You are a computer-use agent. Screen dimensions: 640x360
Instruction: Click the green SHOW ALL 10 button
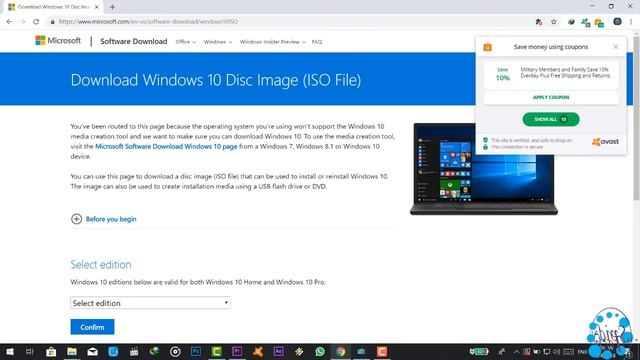[551, 119]
